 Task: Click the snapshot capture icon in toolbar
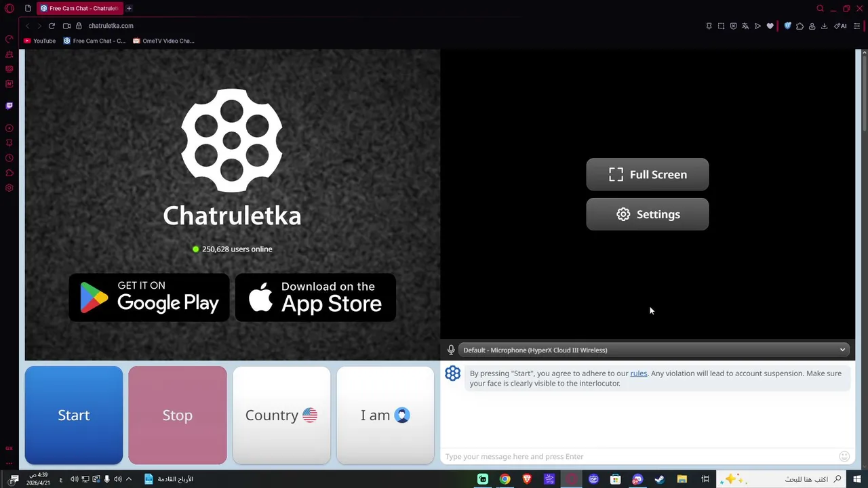click(721, 26)
